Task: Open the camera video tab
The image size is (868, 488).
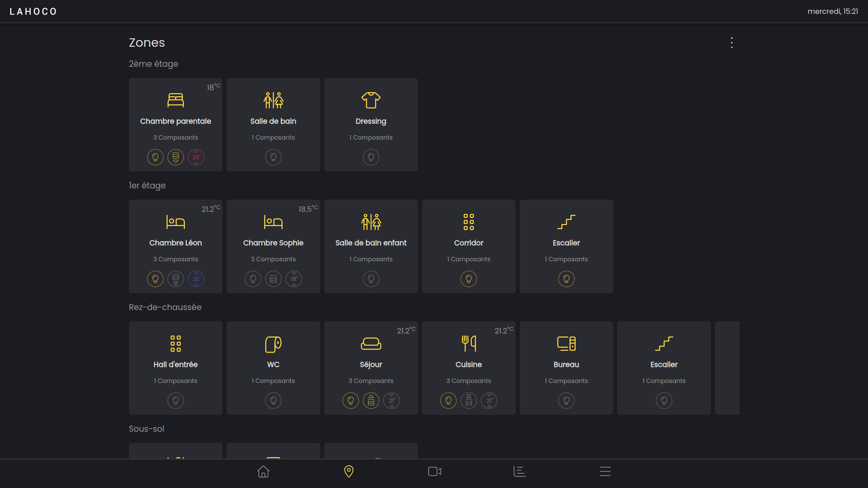Action: [x=435, y=471]
